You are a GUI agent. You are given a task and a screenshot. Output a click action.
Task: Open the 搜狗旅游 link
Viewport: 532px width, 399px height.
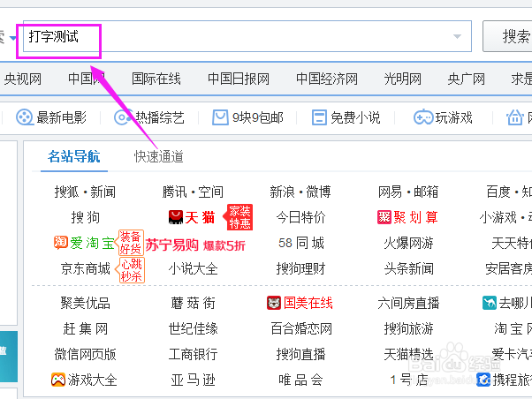coord(408,329)
